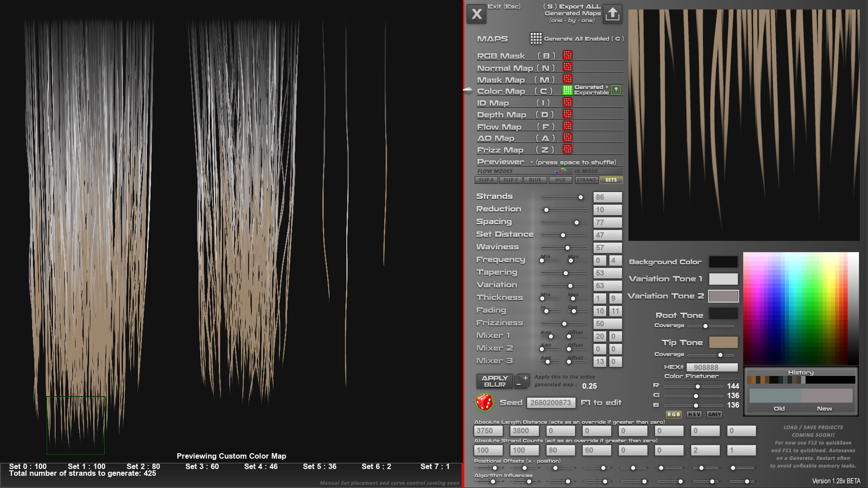This screenshot has width=868, height=488.
Task: Click the Root Tone swatch
Action: coord(723,314)
